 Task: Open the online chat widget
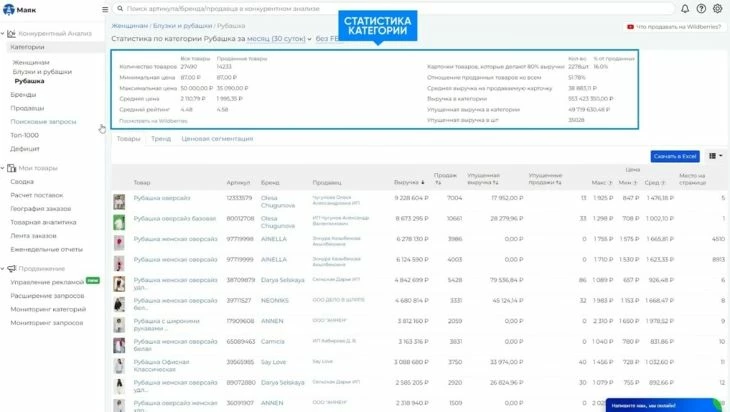coord(663,405)
